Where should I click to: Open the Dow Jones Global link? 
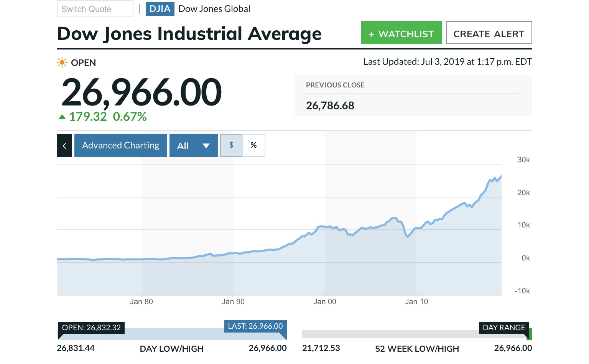(214, 9)
